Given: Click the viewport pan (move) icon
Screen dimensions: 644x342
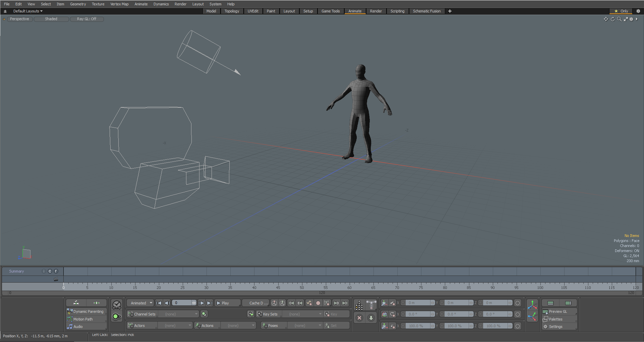Looking at the screenshot, I should click(x=606, y=19).
